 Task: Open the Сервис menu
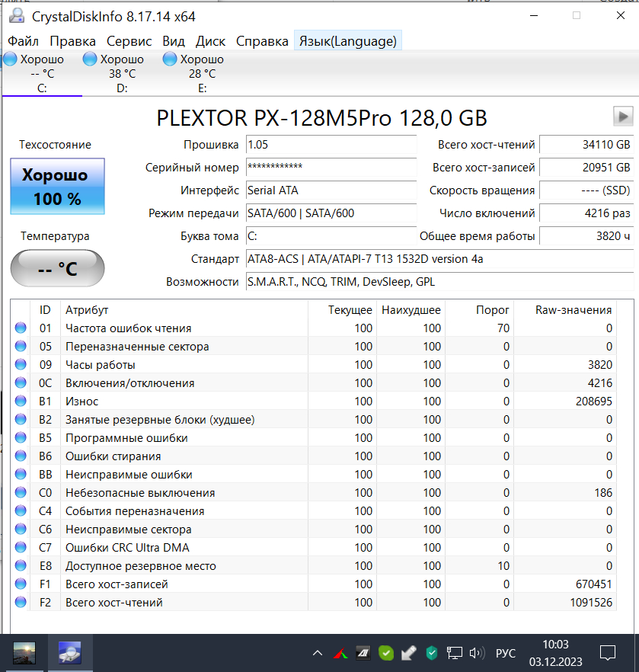(129, 41)
